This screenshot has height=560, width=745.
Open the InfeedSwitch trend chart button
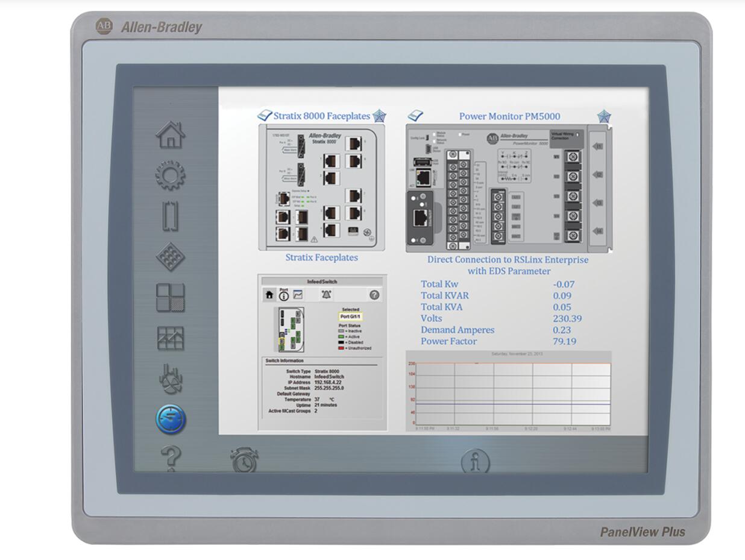coord(298,295)
